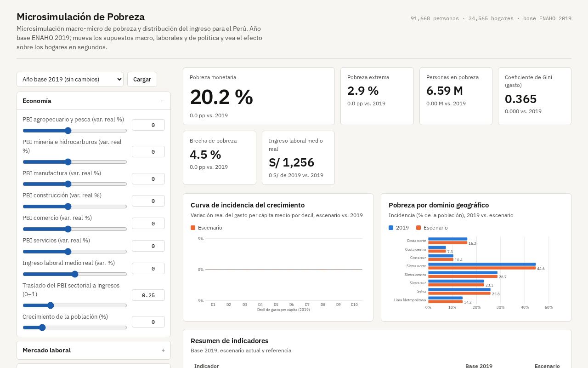Click the 'Resumen de indicadores' heading
The height and width of the screenshot is (368, 588).
coord(230,341)
